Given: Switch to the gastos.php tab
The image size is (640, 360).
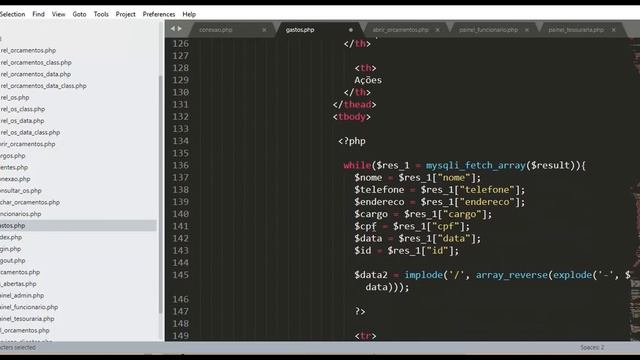Looking at the screenshot, I should click(x=300, y=30).
